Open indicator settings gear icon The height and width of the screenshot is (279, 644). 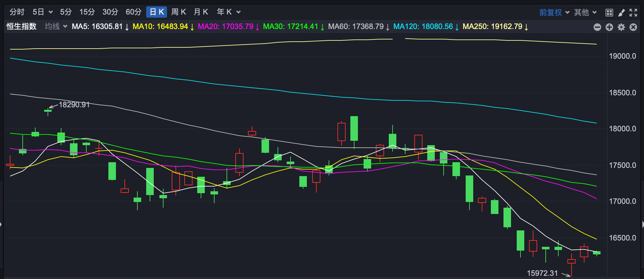pos(621,27)
